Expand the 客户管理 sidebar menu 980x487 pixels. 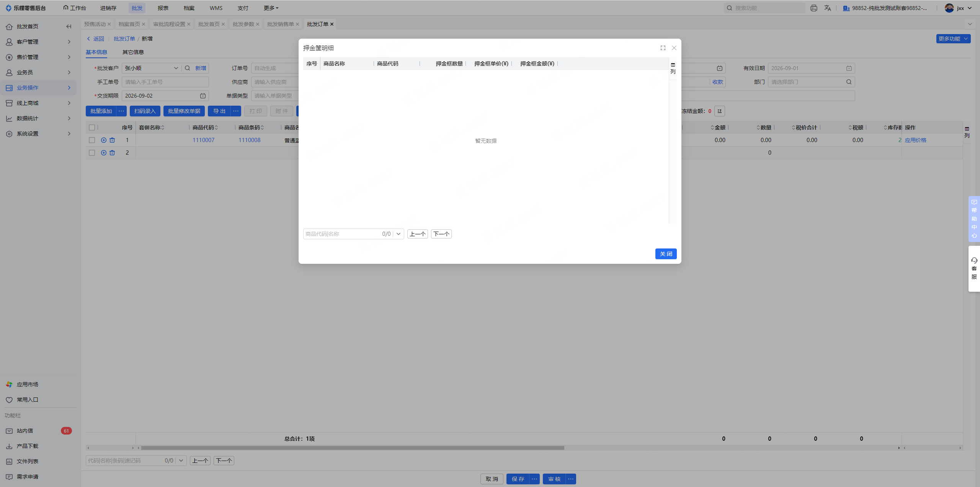[x=38, y=42]
